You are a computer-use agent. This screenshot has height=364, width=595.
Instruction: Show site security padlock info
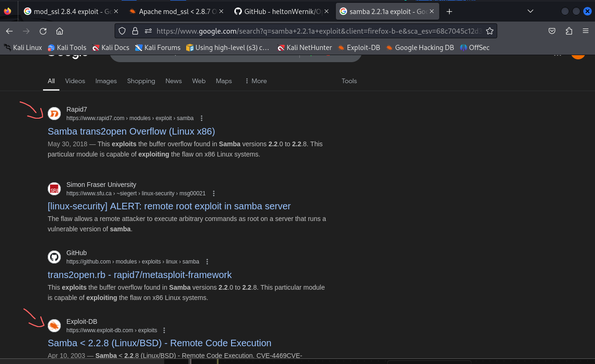click(135, 31)
